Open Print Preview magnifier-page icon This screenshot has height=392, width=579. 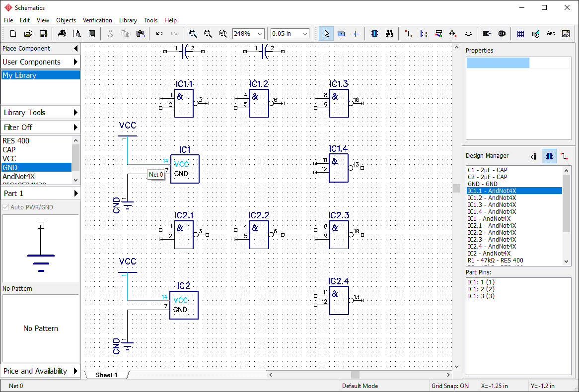[77, 34]
